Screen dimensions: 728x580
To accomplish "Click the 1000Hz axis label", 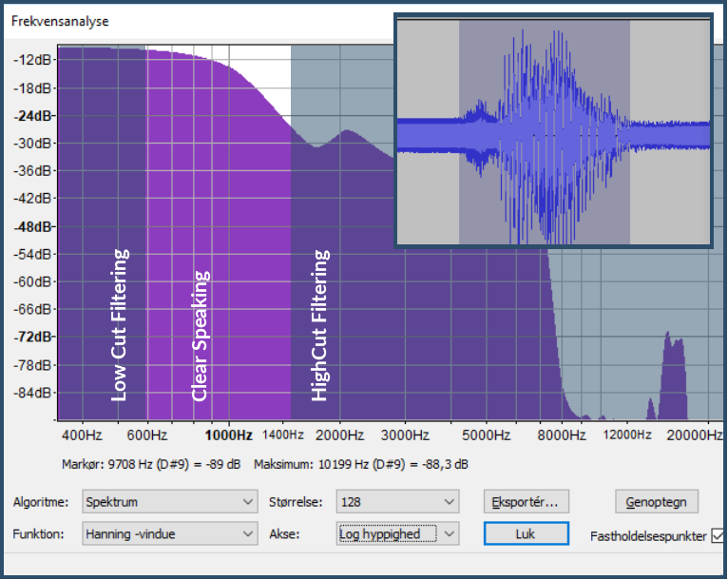I will click(228, 435).
